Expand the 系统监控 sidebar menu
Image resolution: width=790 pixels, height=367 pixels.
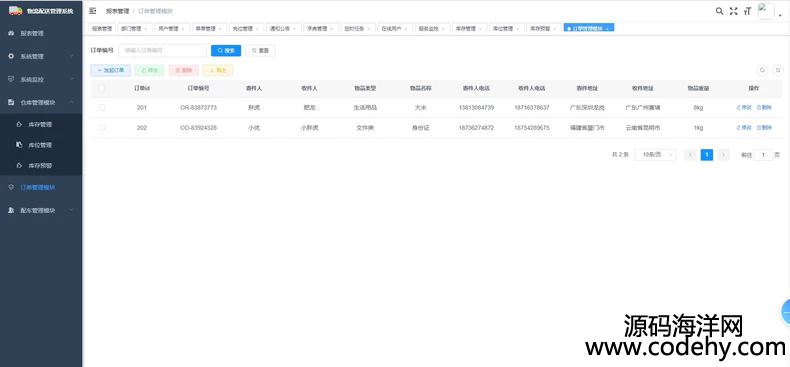coord(72,79)
